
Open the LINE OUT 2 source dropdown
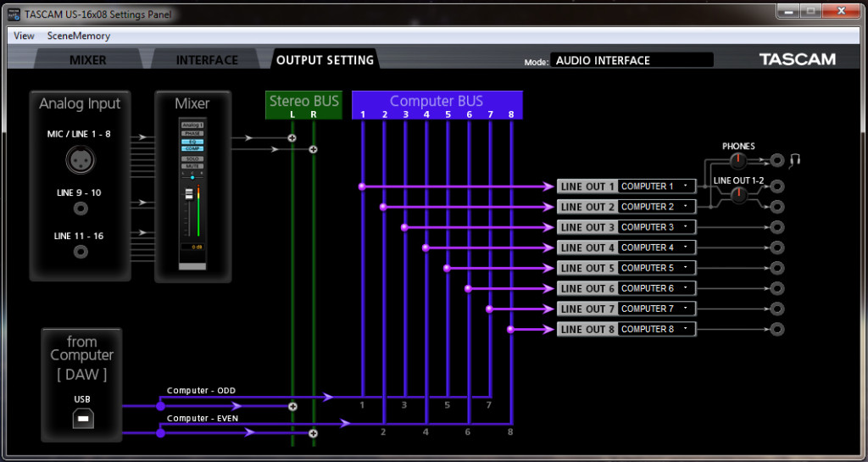tap(657, 207)
